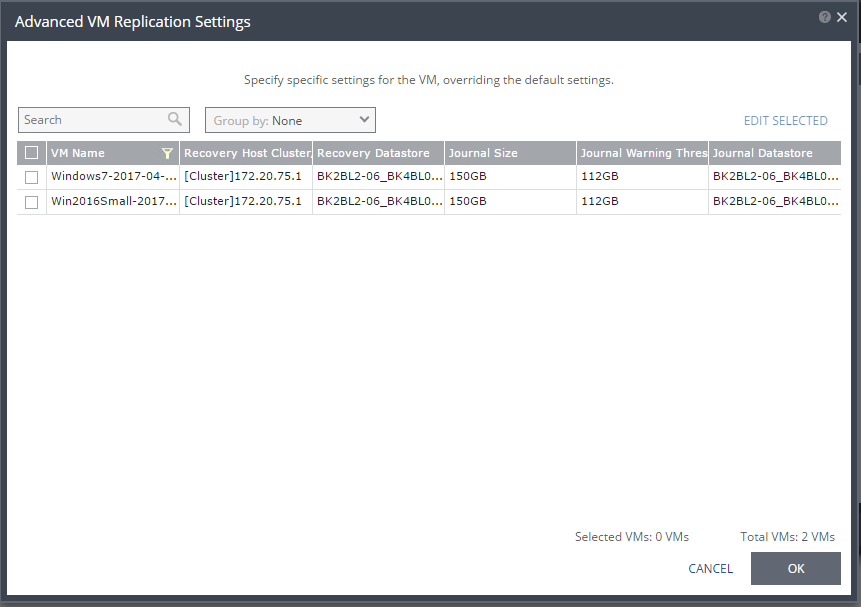
Task: Click the Selected VMs count text
Action: point(631,537)
